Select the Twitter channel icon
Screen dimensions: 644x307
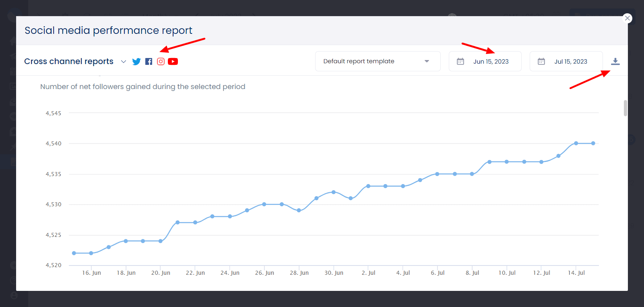(136, 62)
